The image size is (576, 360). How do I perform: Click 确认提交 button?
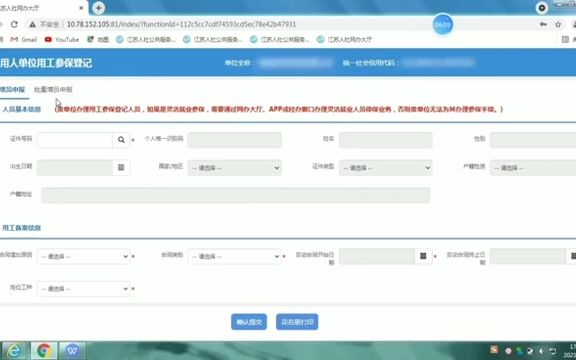point(249,322)
